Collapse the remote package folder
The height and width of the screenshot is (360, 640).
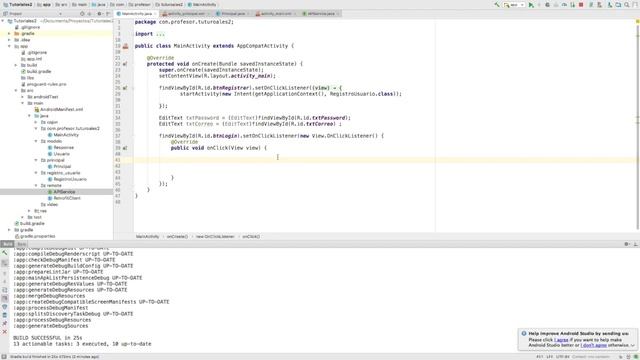(x=36, y=185)
